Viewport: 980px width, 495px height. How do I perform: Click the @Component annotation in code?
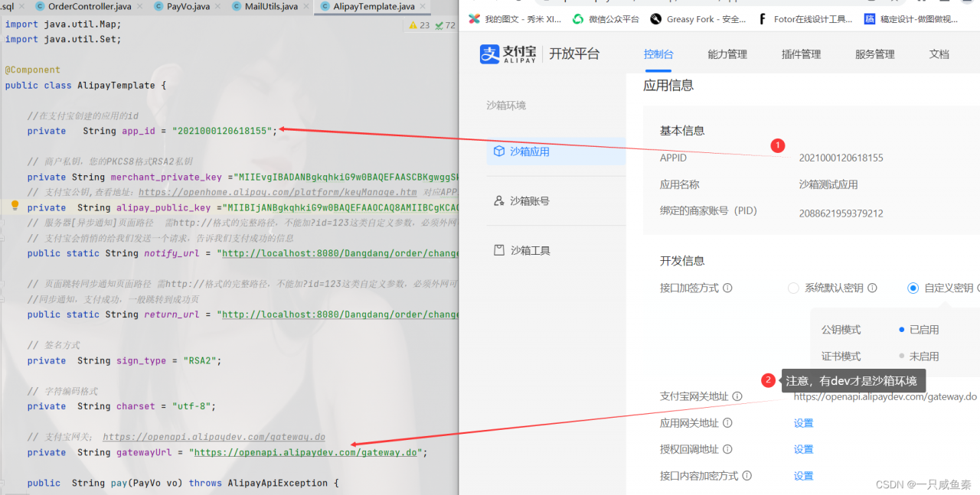pos(32,70)
